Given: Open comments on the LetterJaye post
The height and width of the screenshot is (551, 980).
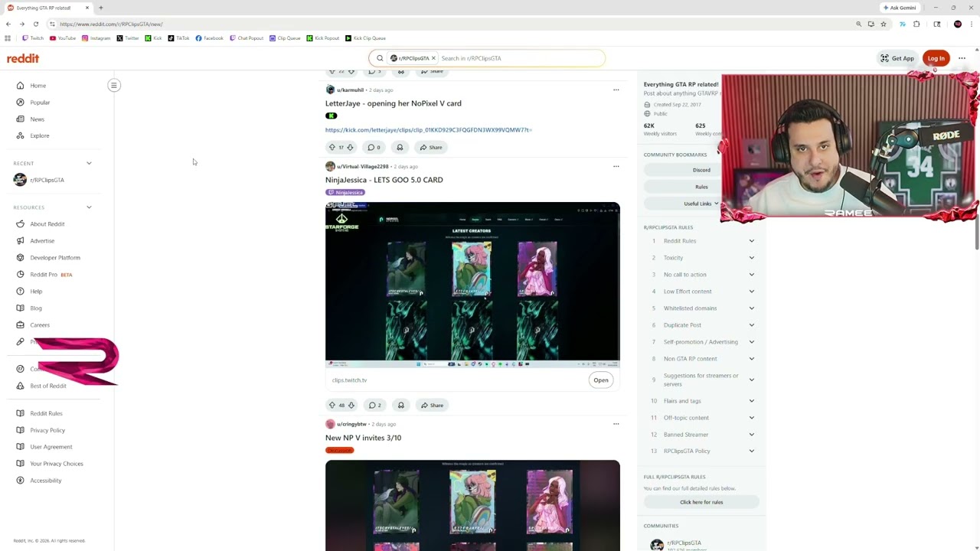Looking at the screenshot, I should tap(374, 147).
